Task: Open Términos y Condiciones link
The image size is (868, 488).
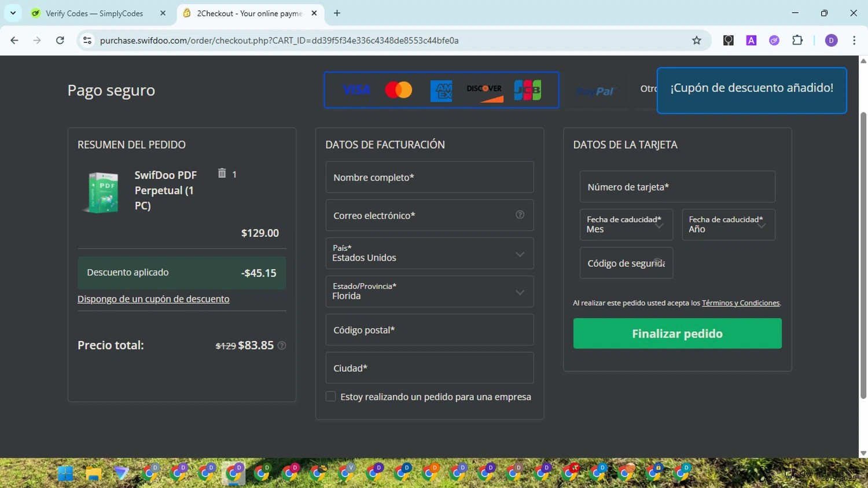Action: (x=741, y=303)
